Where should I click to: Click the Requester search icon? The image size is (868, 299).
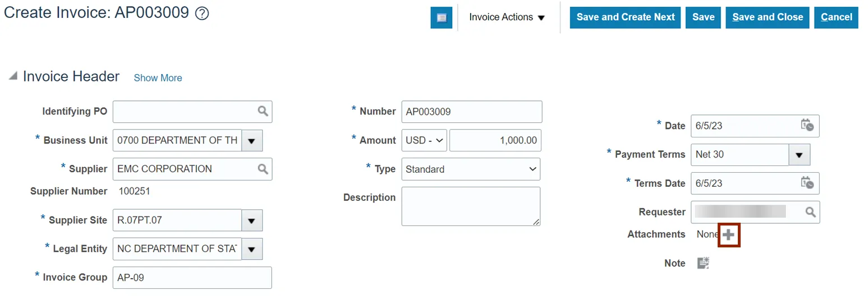810,212
